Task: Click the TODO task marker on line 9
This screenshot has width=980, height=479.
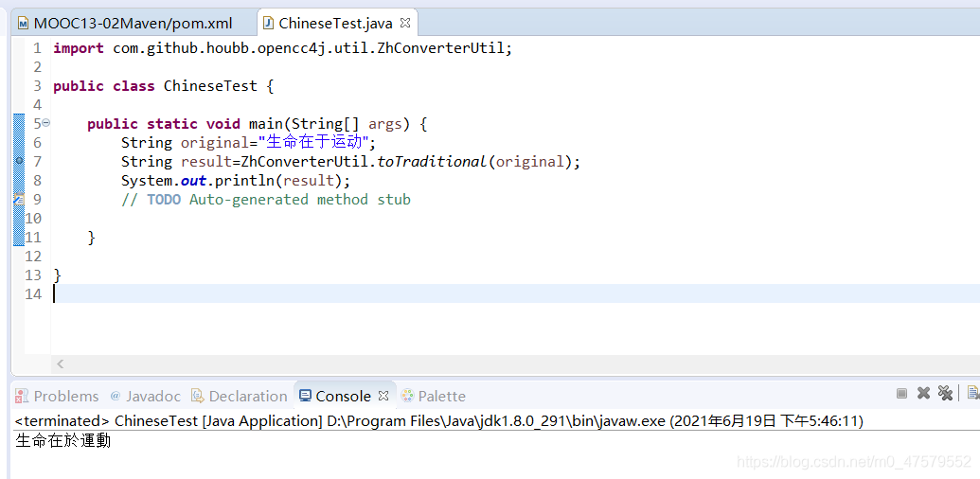Action: [x=19, y=200]
